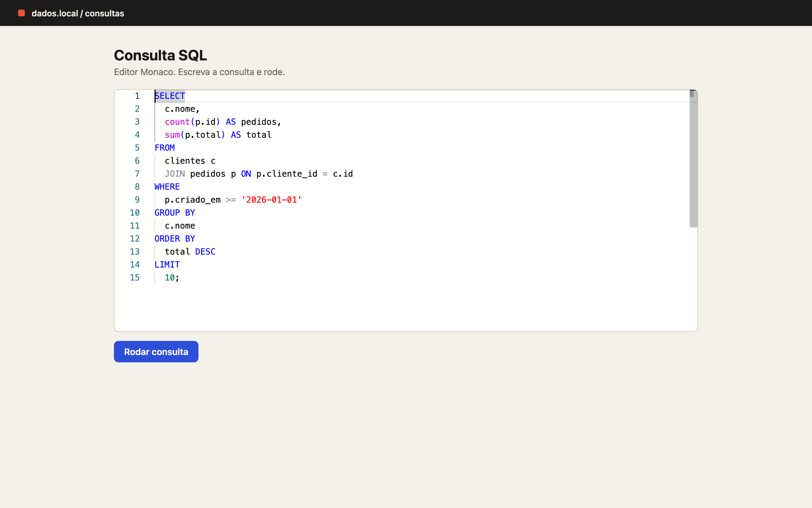Click 'clientes c' on line 6

tap(190, 161)
